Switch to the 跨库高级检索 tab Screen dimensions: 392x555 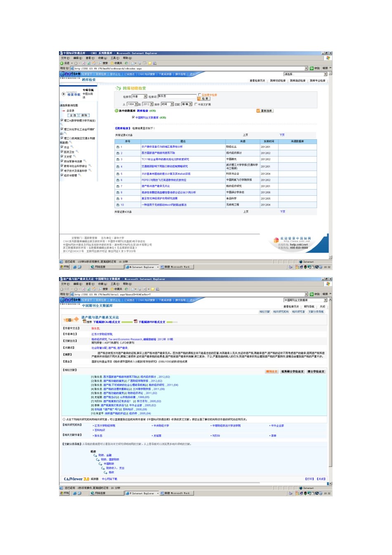298,81
